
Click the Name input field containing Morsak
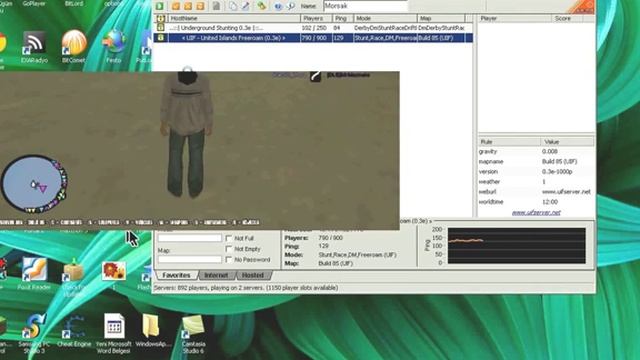pyautogui.click(x=366, y=6)
